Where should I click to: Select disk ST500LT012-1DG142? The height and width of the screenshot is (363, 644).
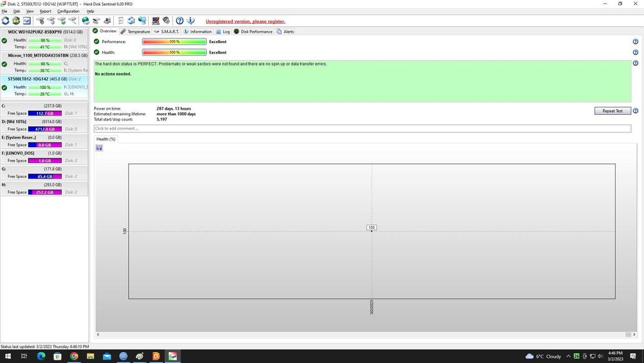click(44, 86)
